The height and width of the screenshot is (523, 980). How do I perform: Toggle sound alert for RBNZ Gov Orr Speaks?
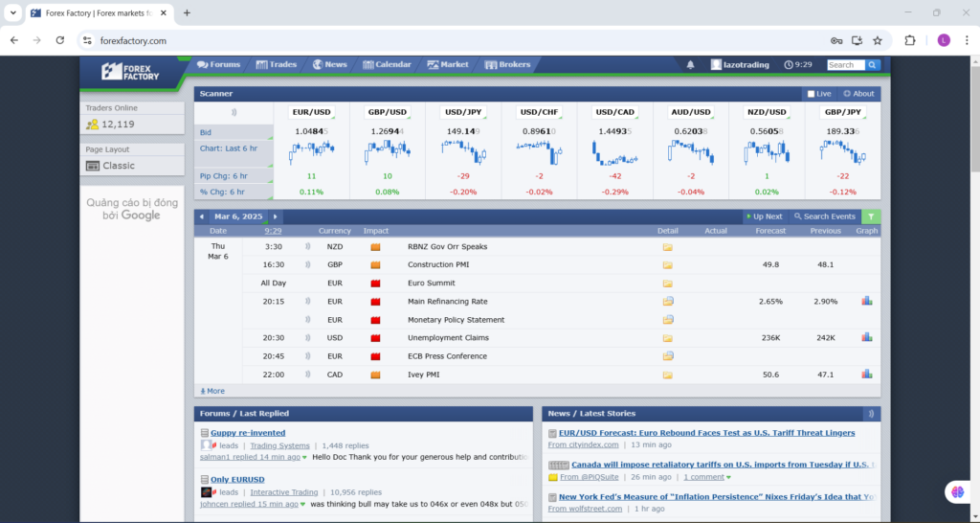(x=307, y=246)
